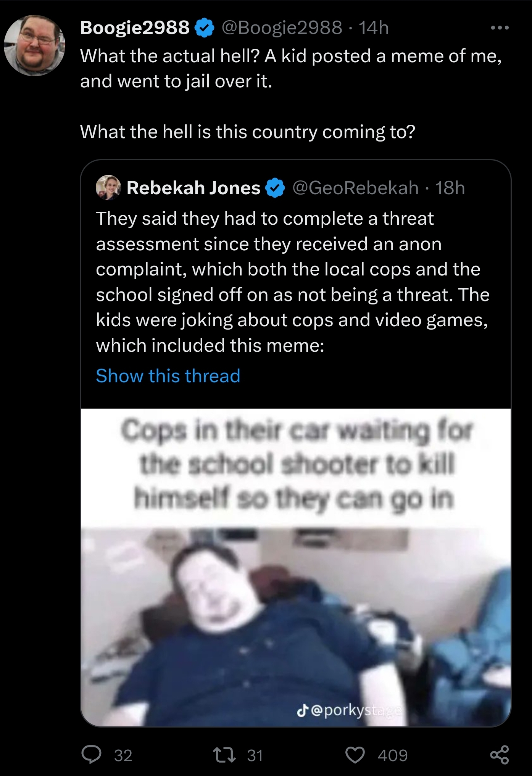
Task: Open the @Boogie2988 handle link
Action: (282, 28)
